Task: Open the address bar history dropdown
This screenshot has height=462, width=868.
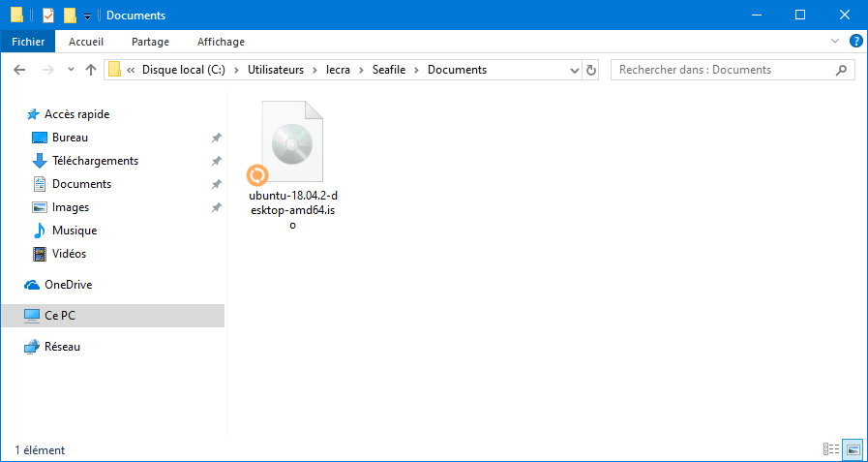Action: [x=575, y=71]
